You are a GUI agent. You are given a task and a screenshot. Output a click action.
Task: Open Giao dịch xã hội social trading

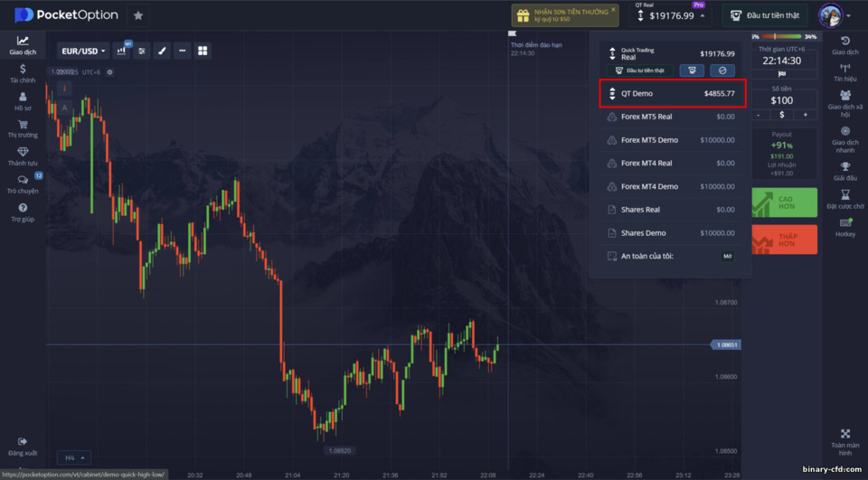[844, 104]
